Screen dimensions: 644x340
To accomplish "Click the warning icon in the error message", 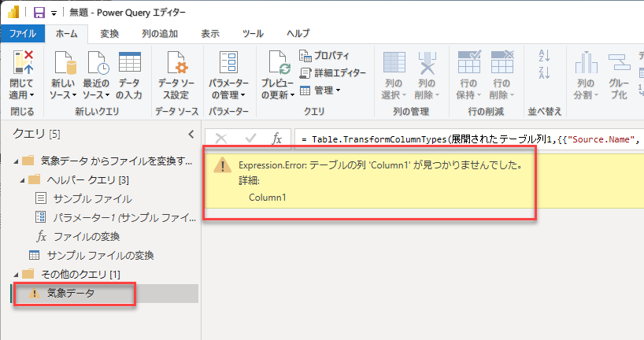I will click(223, 165).
